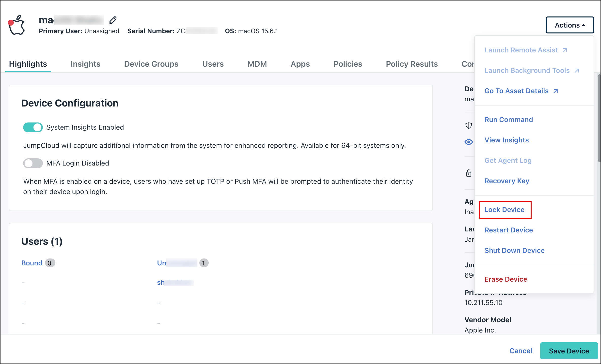Click the pencil icon to rename the device
The image size is (601, 364).
[113, 20]
